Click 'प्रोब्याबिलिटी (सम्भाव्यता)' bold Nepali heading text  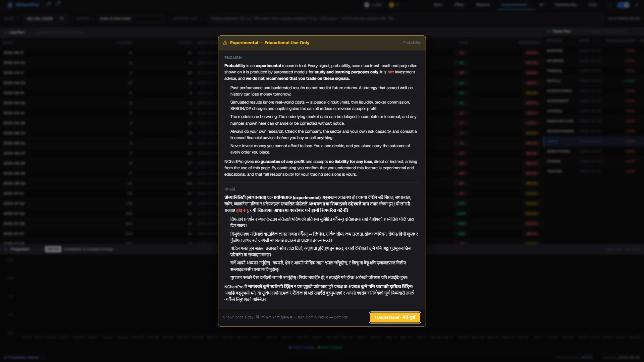(245, 197)
